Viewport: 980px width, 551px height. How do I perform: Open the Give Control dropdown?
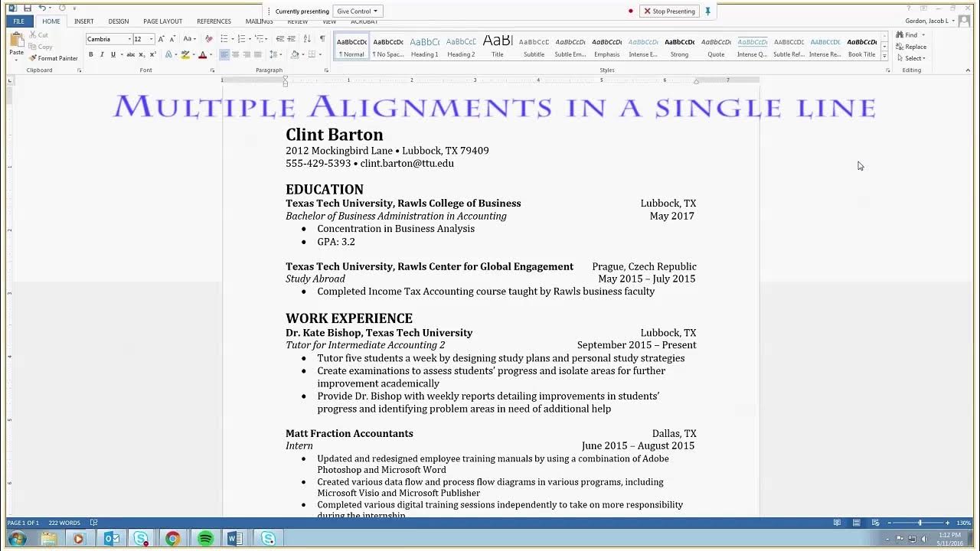pyautogui.click(x=358, y=11)
